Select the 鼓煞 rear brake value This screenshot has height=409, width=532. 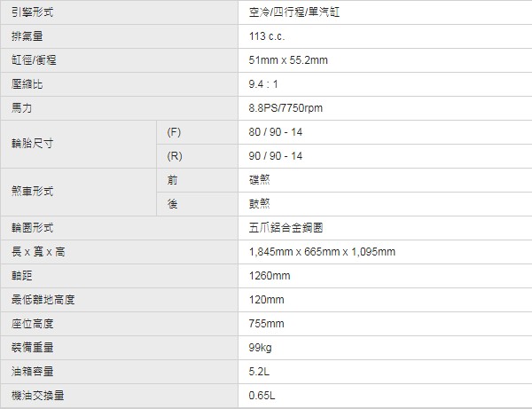coord(259,204)
